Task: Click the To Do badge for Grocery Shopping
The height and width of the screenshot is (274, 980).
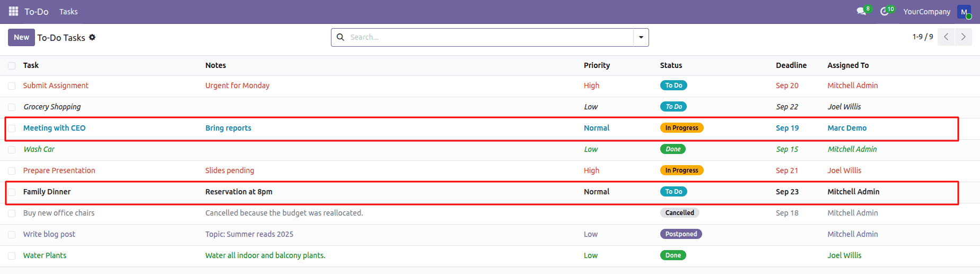Action: [x=673, y=107]
